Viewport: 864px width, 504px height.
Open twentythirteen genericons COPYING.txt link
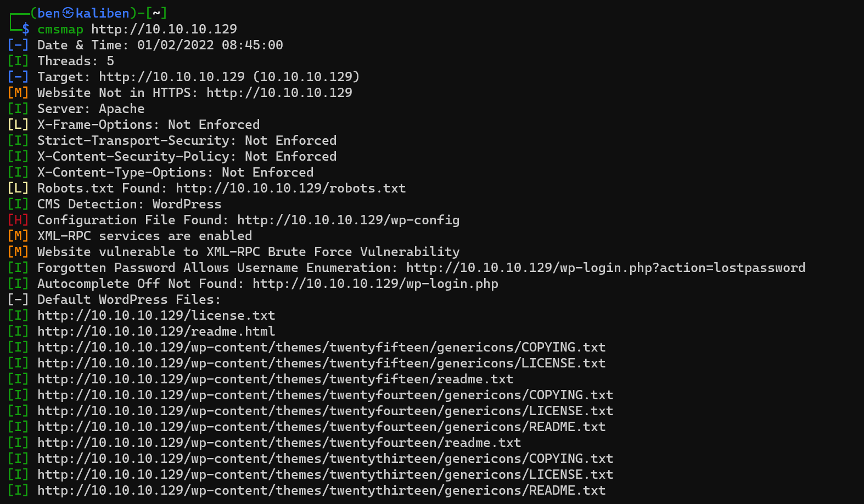[325, 458]
